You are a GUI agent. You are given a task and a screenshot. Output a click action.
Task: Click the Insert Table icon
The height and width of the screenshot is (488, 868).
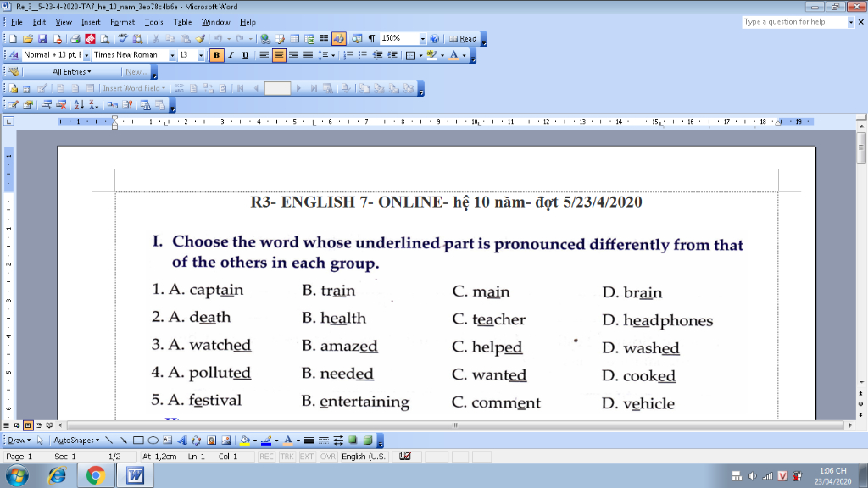(x=294, y=39)
